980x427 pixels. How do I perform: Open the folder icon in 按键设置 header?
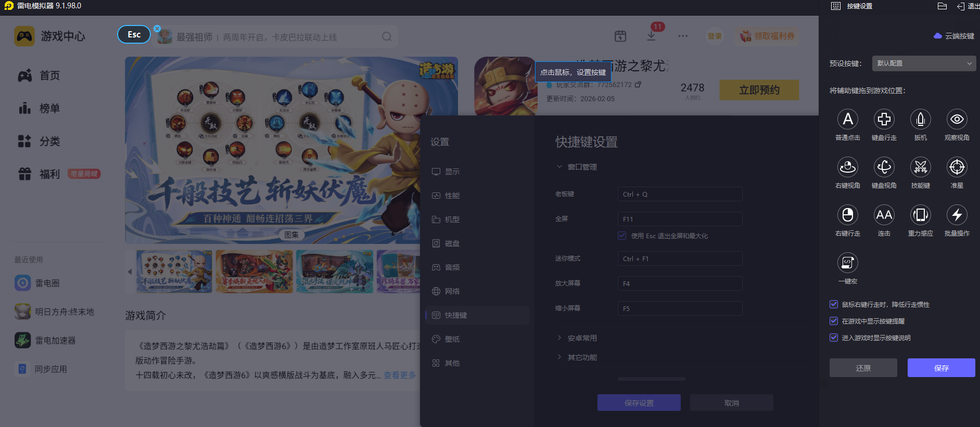point(942,6)
